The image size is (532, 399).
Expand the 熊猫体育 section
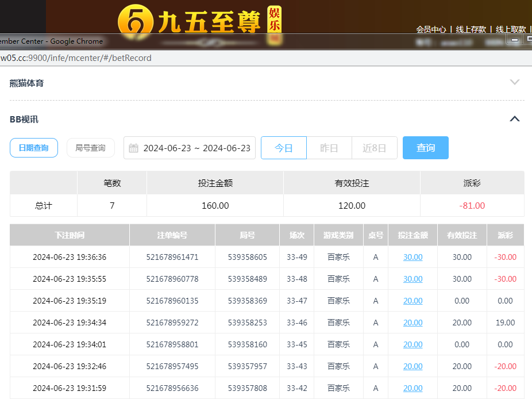[514, 82]
